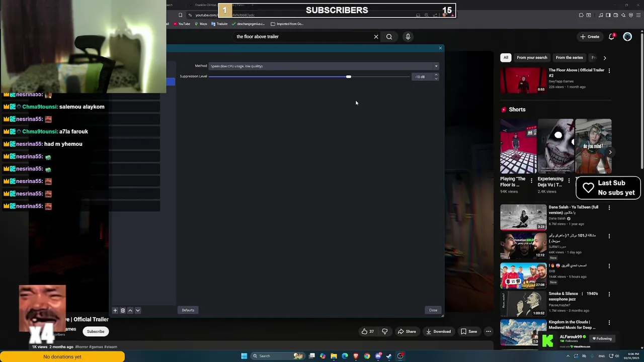Screen dimensions: 644x362
Task: Save the video to a playlist
Action: [469, 331]
